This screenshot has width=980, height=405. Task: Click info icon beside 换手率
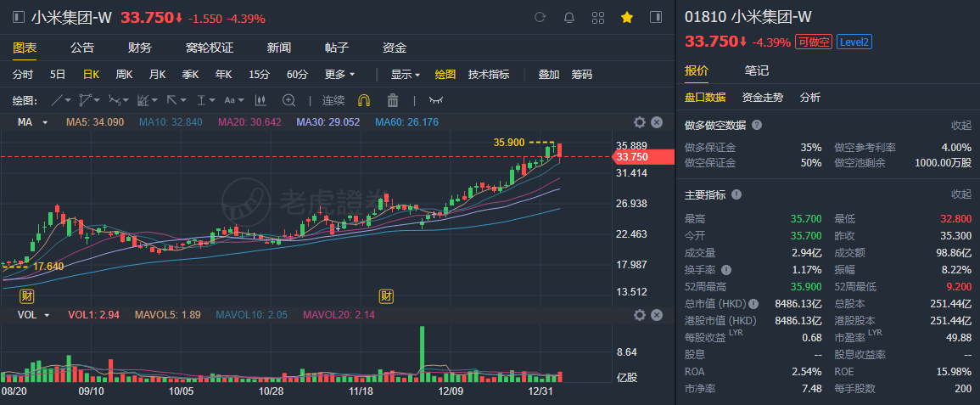coord(725,270)
